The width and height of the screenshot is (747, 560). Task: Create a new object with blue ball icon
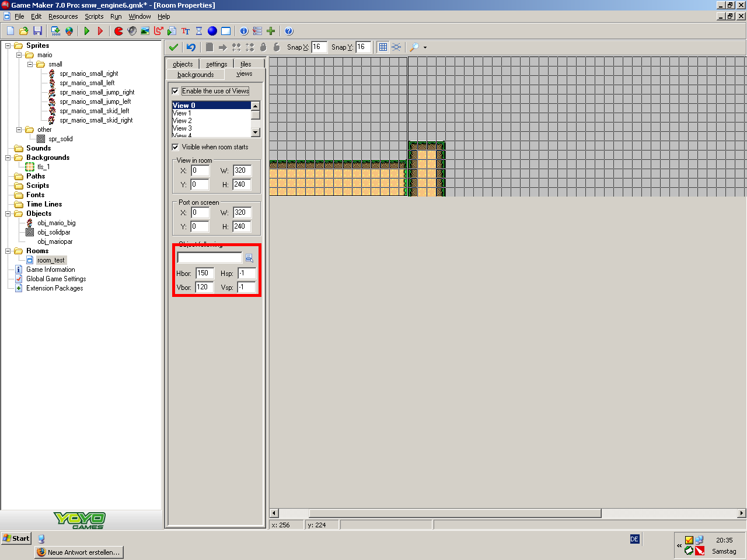click(212, 31)
